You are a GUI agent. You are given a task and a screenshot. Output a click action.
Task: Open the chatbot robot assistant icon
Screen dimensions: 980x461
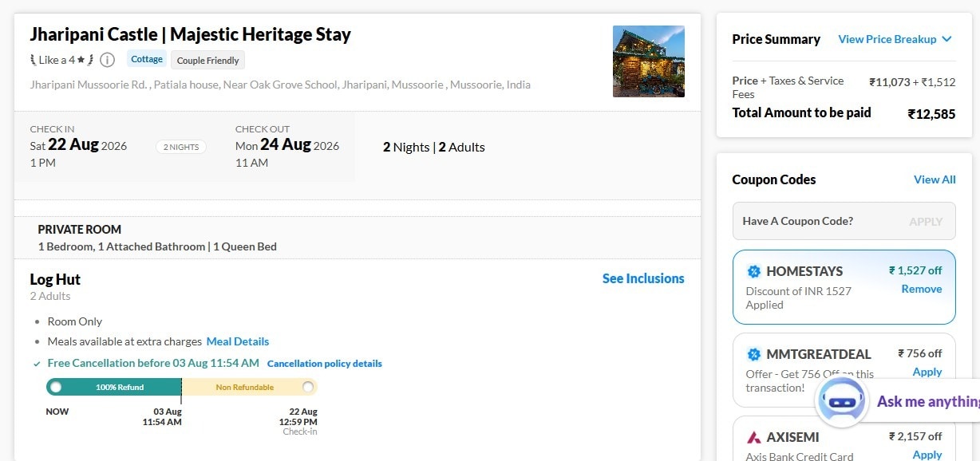click(x=842, y=401)
